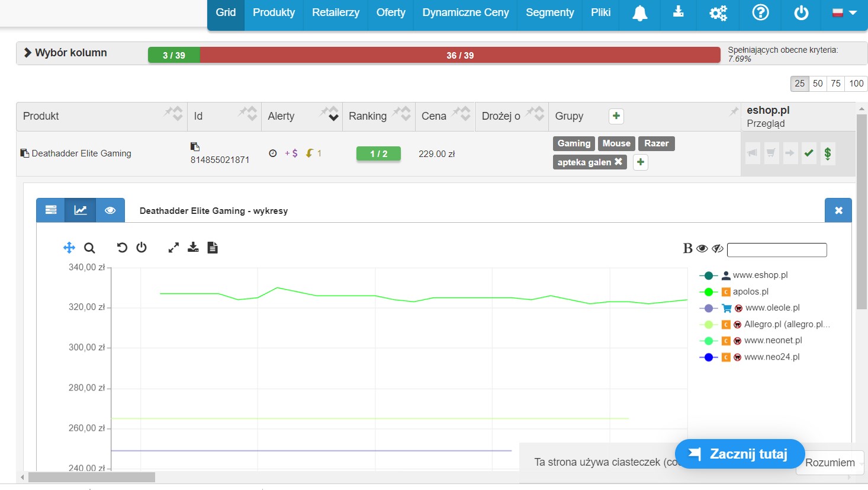Expand chart to fullscreen with diagonal arrows
The width and height of the screenshot is (868, 490).
173,248
